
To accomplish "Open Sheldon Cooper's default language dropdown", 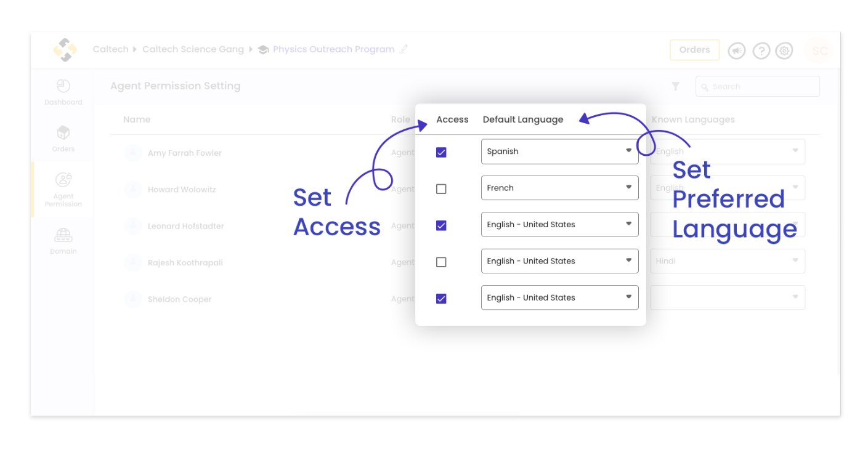I will pos(559,297).
